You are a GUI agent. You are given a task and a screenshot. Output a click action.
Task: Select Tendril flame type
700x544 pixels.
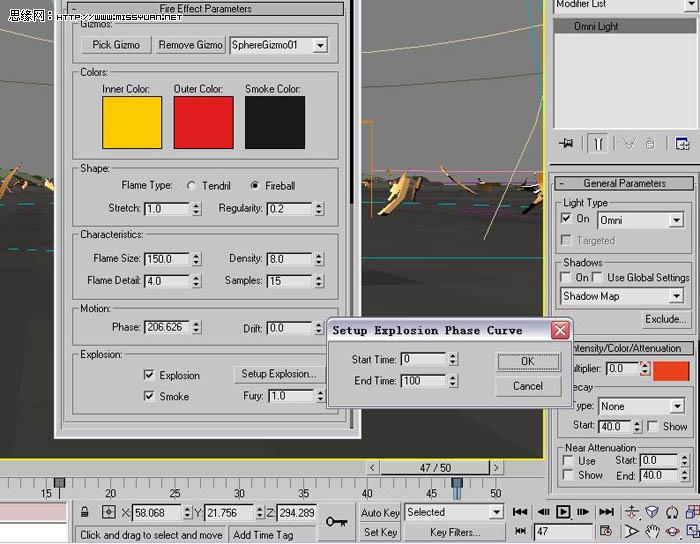tap(191, 185)
